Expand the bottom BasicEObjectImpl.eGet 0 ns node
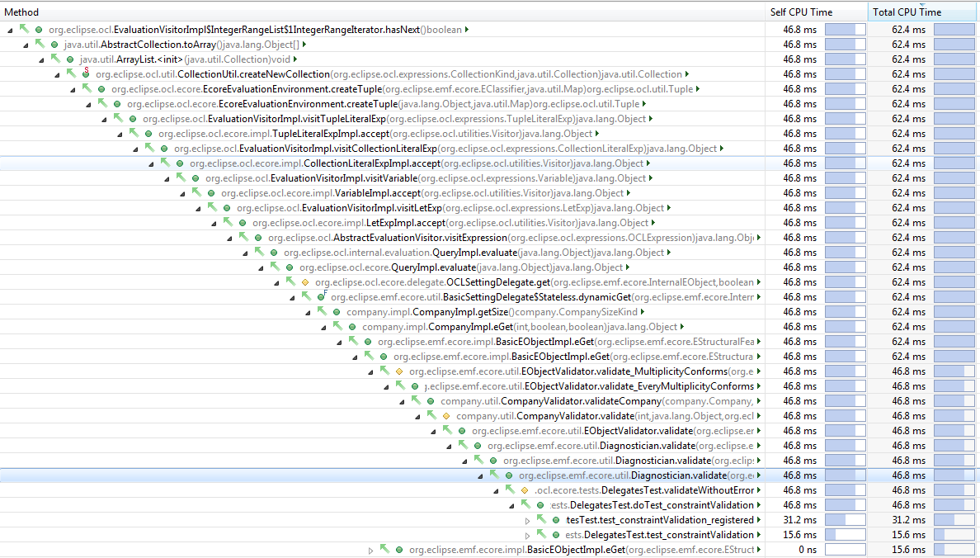 371,550
